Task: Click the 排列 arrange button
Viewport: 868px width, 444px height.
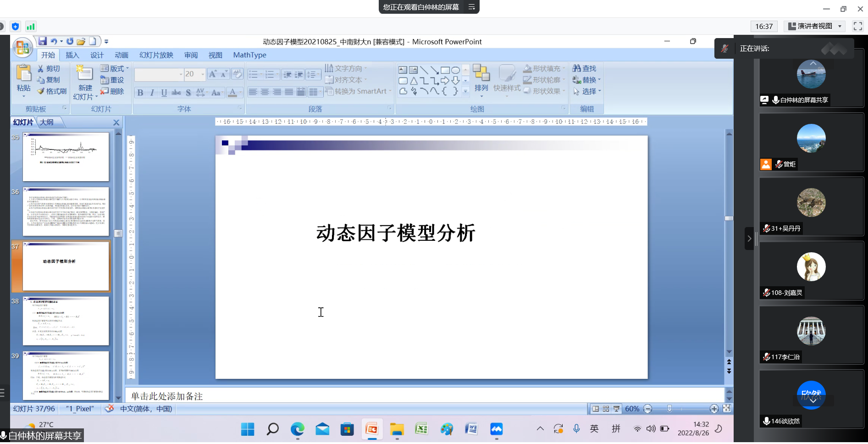Action: 481,78
